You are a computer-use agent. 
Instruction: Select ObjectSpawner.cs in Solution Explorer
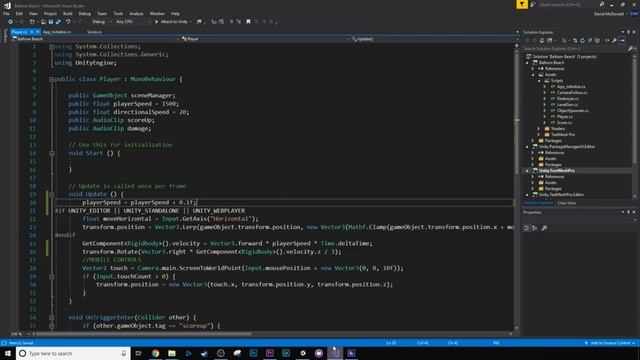(x=572, y=111)
